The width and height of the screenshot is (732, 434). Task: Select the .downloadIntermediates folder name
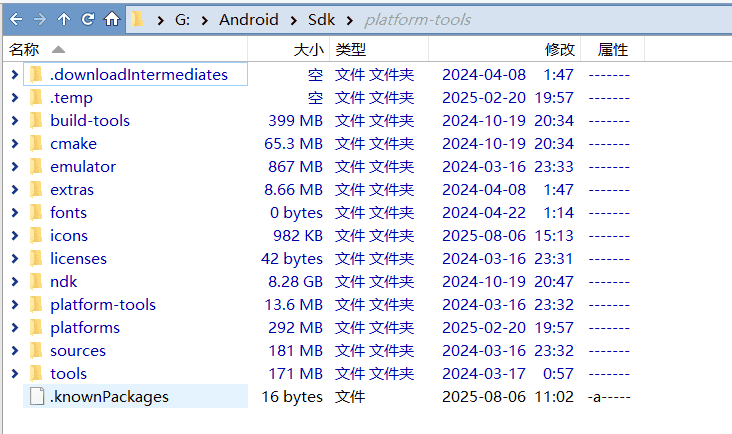(x=139, y=74)
